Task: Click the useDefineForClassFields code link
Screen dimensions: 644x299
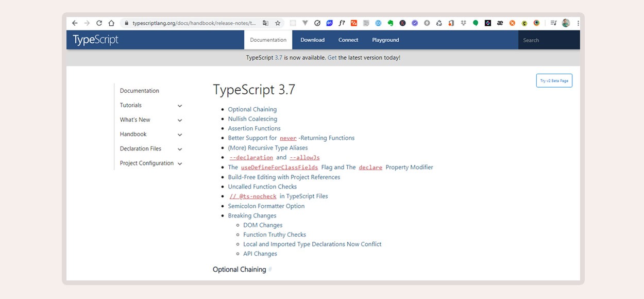Action: click(x=279, y=168)
